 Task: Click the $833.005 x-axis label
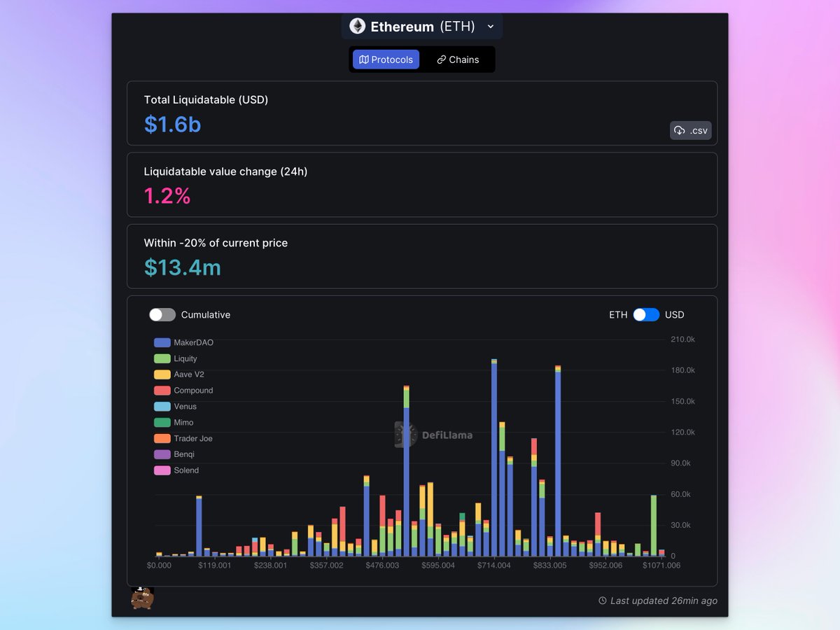550,566
